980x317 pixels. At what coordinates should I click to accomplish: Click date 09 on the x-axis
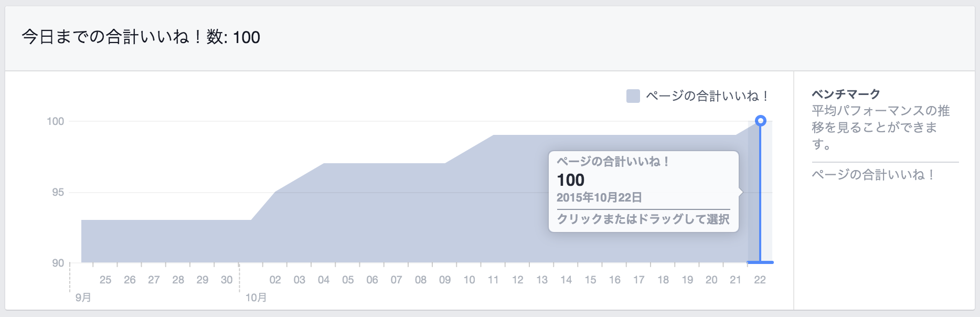tap(445, 280)
